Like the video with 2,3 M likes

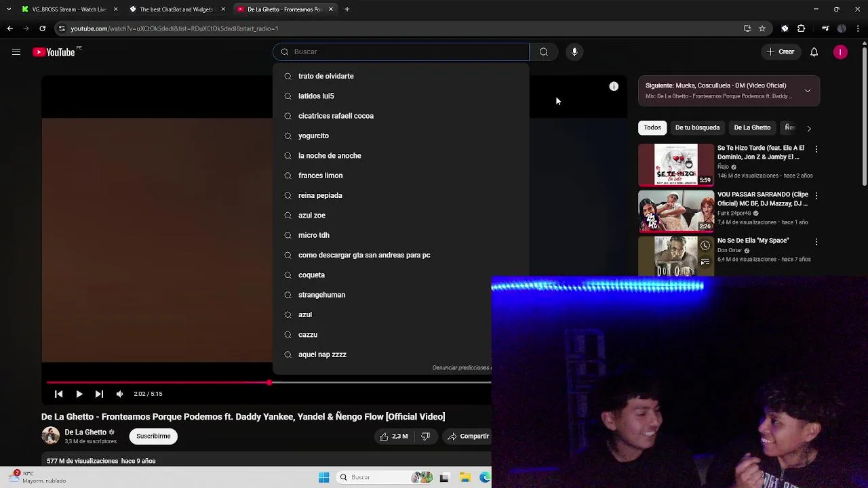click(393, 436)
